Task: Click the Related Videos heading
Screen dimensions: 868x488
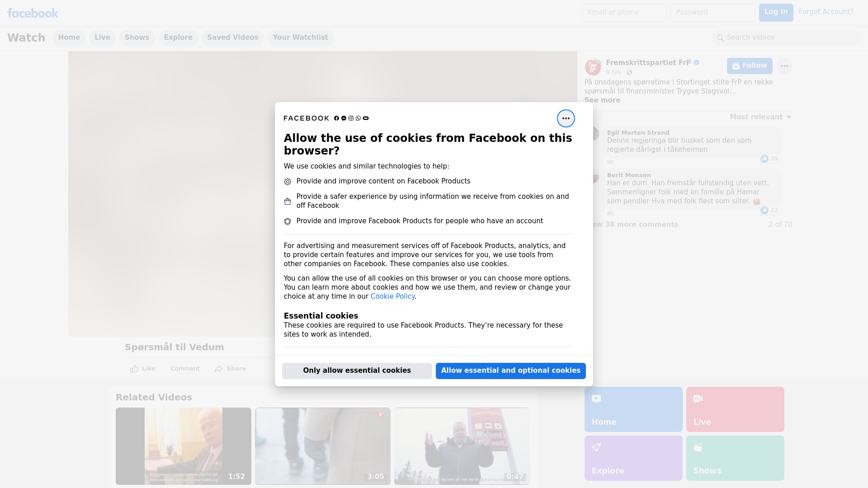Action: click(x=154, y=397)
